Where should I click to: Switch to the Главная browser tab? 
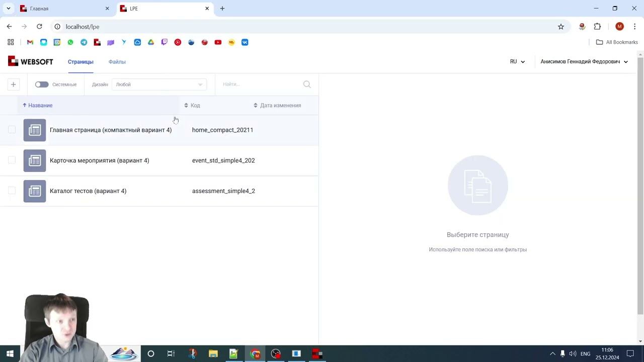pyautogui.click(x=64, y=9)
